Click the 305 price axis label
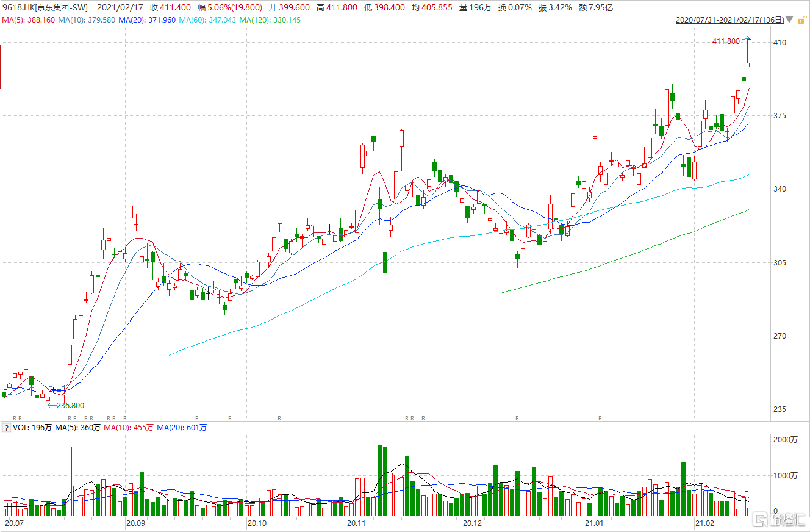The image size is (810, 532). [x=780, y=263]
